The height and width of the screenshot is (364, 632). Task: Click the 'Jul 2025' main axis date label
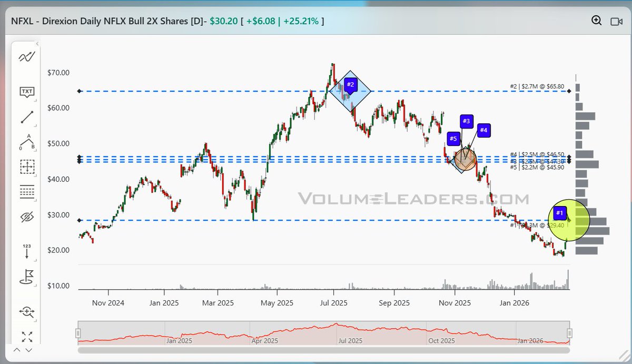[x=334, y=303]
